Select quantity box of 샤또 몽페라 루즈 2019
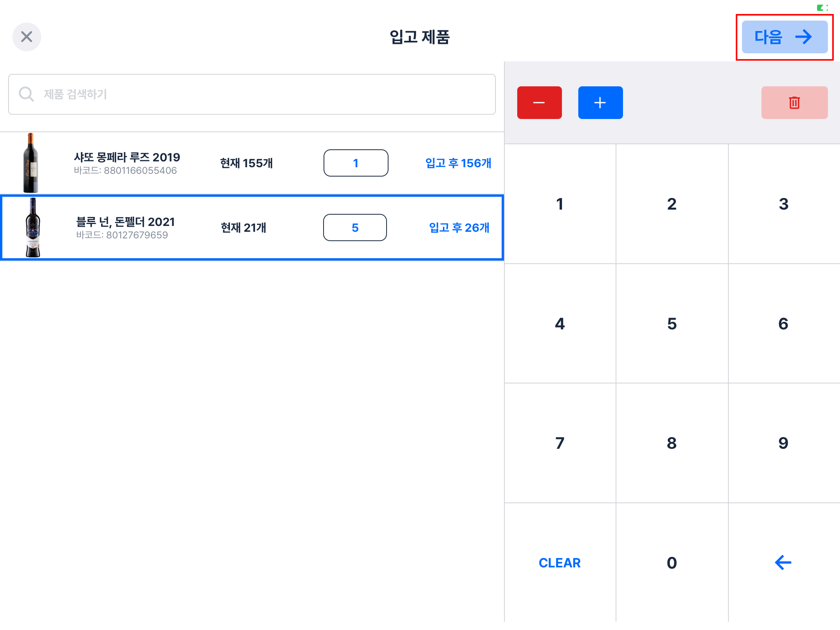This screenshot has width=840, height=630. tap(355, 163)
